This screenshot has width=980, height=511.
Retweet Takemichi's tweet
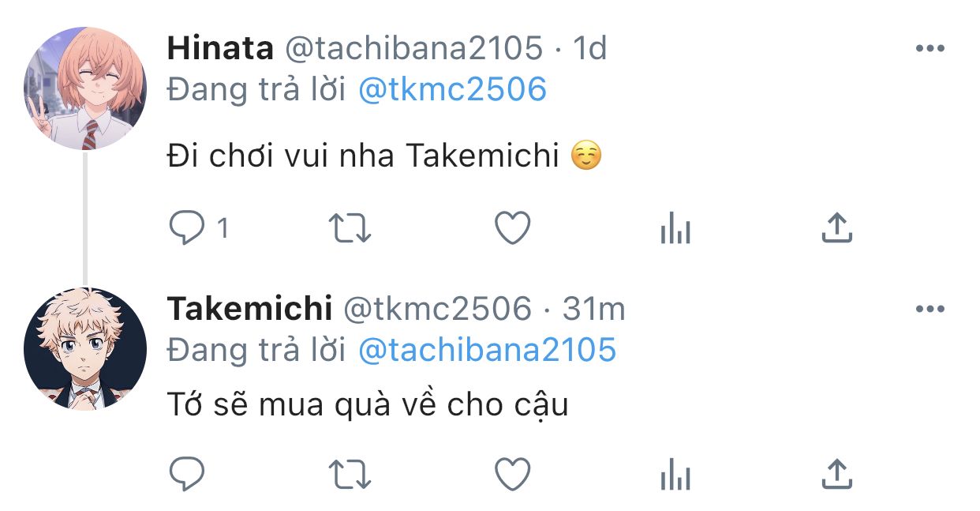(x=350, y=474)
